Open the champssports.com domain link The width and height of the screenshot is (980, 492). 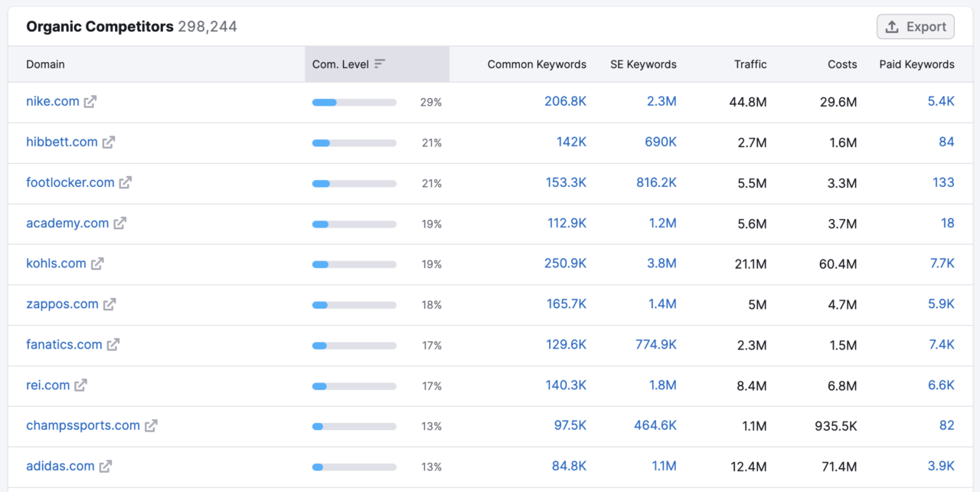83,425
